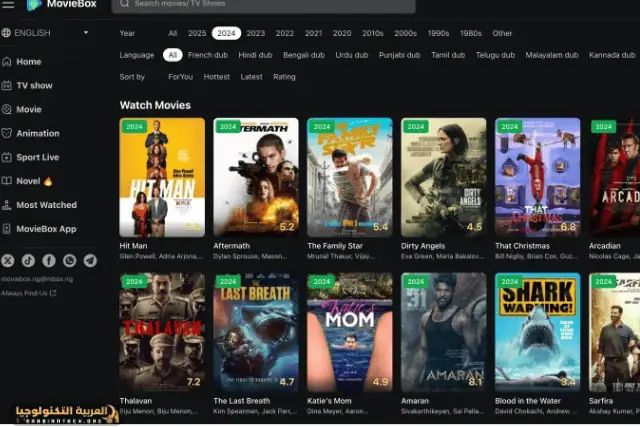The image size is (640, 427).
Task: Click the Home icon in sidebar
Action: coord(7,62)
